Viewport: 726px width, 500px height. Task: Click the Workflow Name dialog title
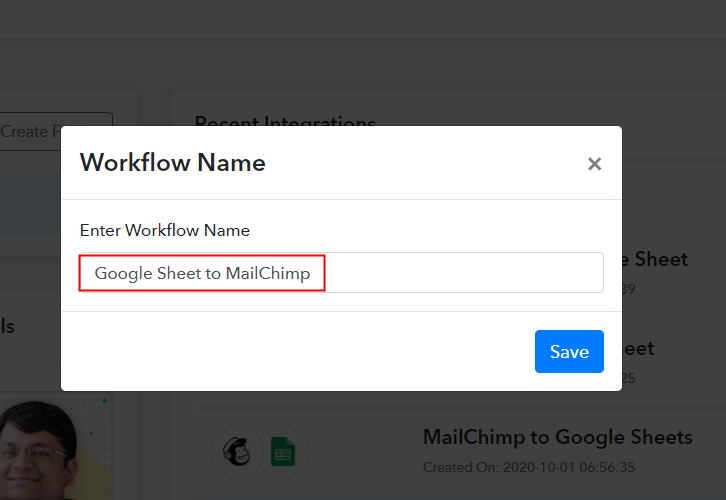coord(173,163)
